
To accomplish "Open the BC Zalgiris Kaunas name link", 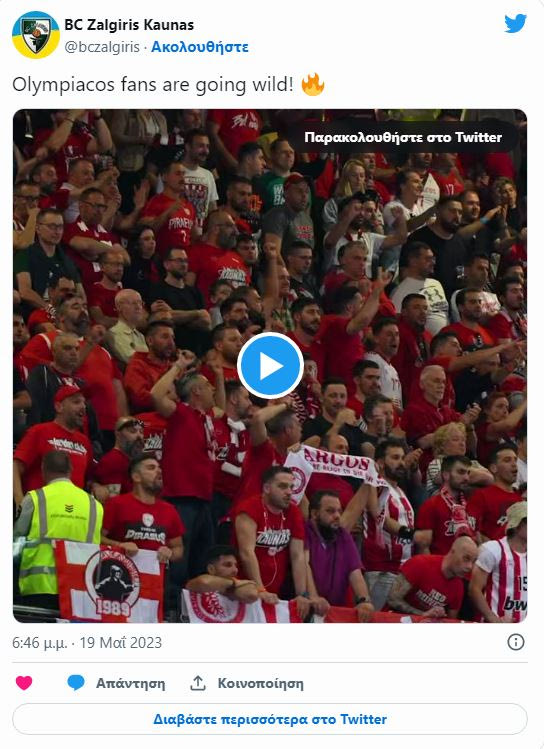I will click(129, 25).
